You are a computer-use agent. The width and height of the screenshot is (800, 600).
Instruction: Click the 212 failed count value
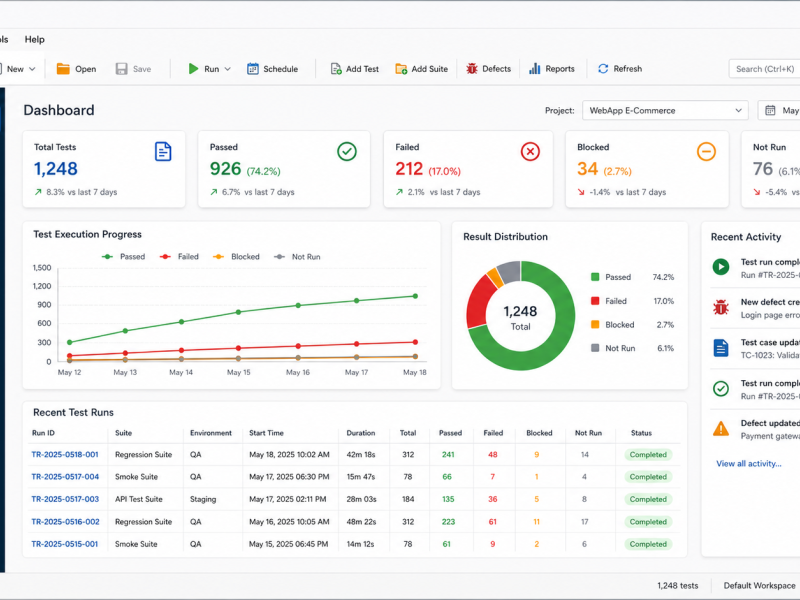coord(409,169)
